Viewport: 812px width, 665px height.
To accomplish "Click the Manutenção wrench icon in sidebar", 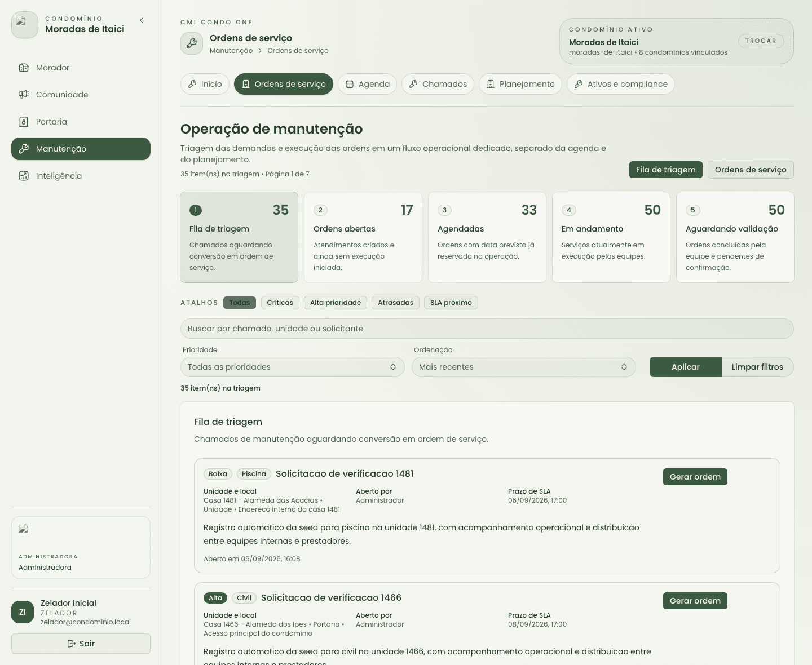I will click(24, 149).
